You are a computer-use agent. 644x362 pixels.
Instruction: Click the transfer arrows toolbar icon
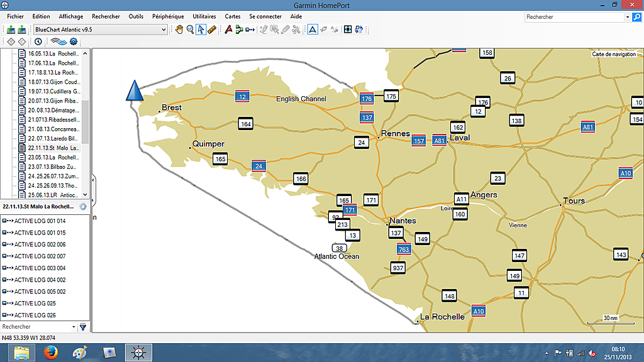pos(359,30)
